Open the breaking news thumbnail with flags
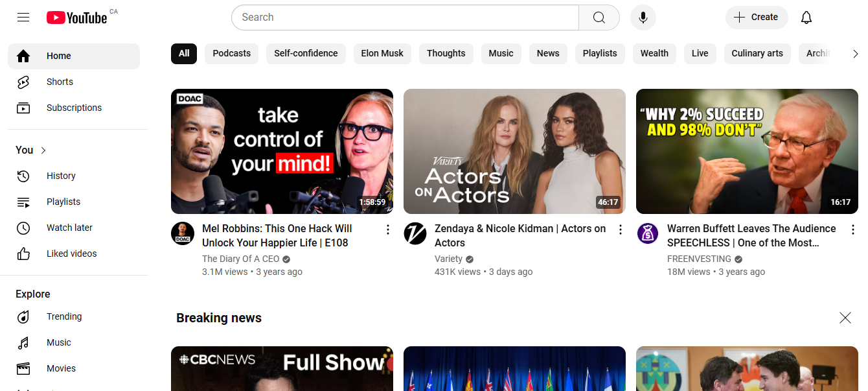The width and height of the screenshot is (868, 391). pyautogui.click(x=514, y=368)
